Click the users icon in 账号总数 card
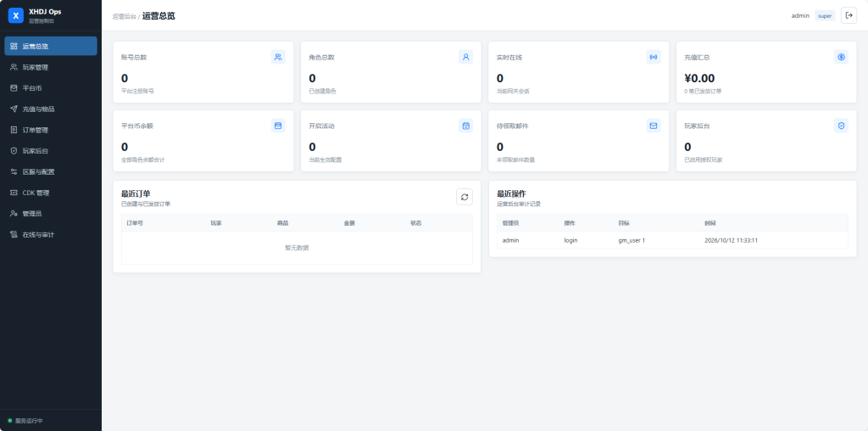 (278, 57)
